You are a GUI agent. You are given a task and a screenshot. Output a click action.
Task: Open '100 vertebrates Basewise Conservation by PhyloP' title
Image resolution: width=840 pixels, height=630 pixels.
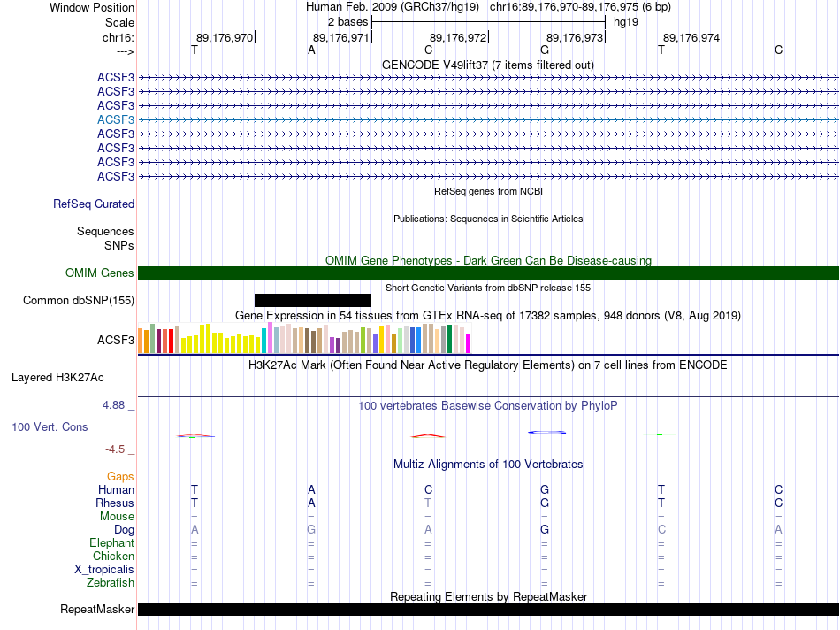(488, 406)
